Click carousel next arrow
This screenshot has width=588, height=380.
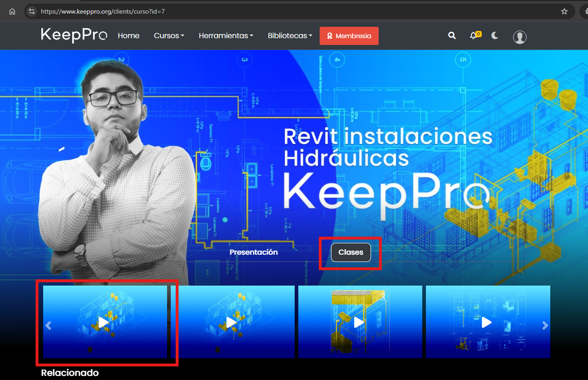545,325
